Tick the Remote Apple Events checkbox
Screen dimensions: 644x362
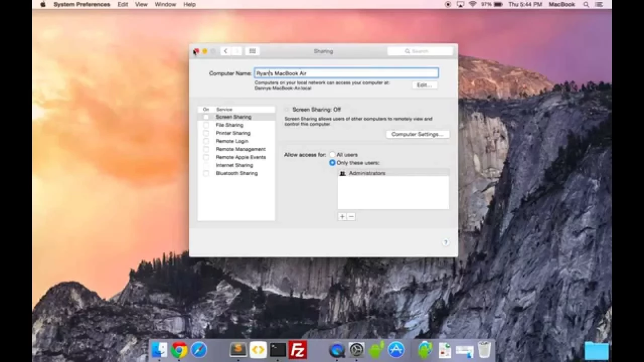click(206, 157)
